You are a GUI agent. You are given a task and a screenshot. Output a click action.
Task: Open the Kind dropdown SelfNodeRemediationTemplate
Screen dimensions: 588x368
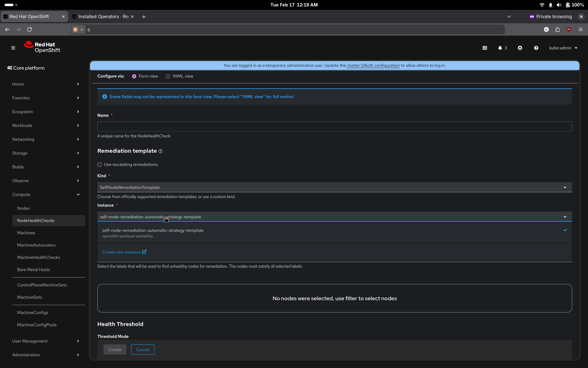click(334, 187)
